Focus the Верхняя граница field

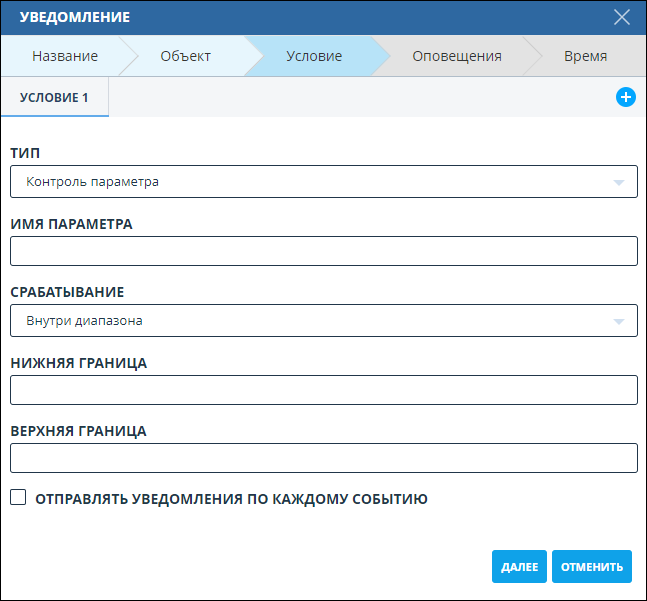click(x=324, y=458)
